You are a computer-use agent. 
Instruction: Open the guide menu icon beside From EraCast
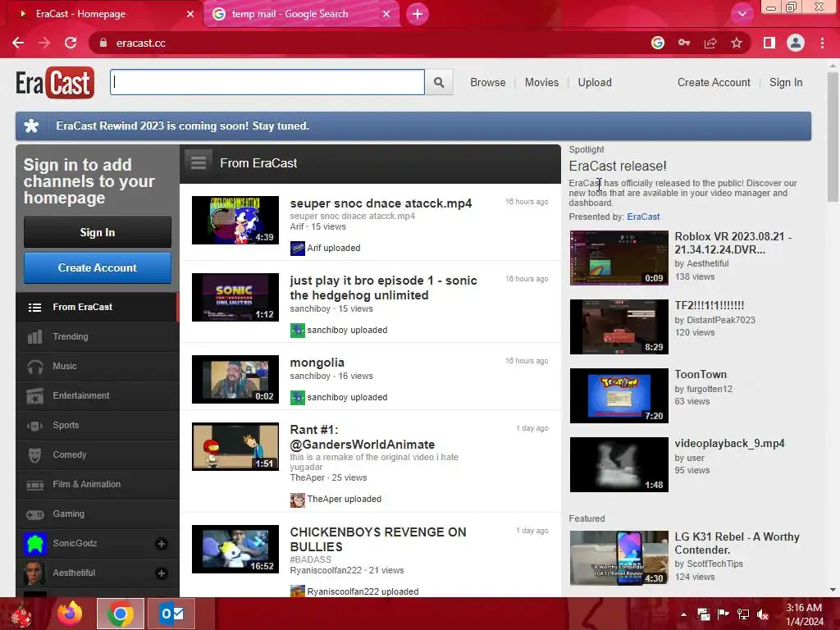coord(199,163)
